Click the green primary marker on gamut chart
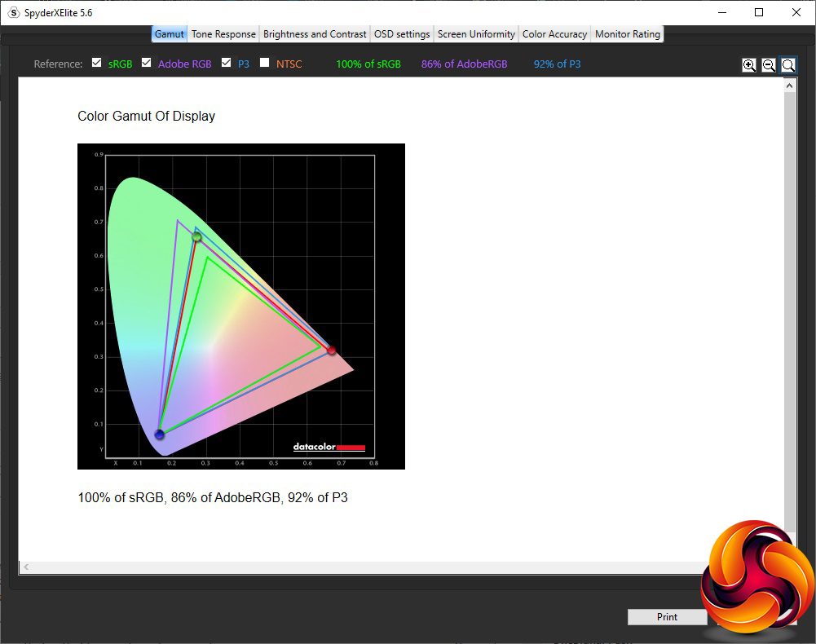This screenshot has width=816, height=644. (x=196, y=237)
